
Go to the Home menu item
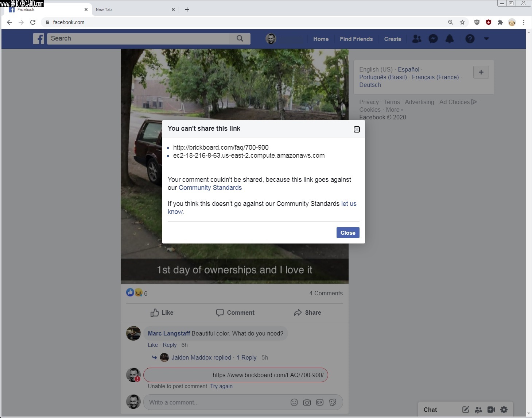pos(321,39)
